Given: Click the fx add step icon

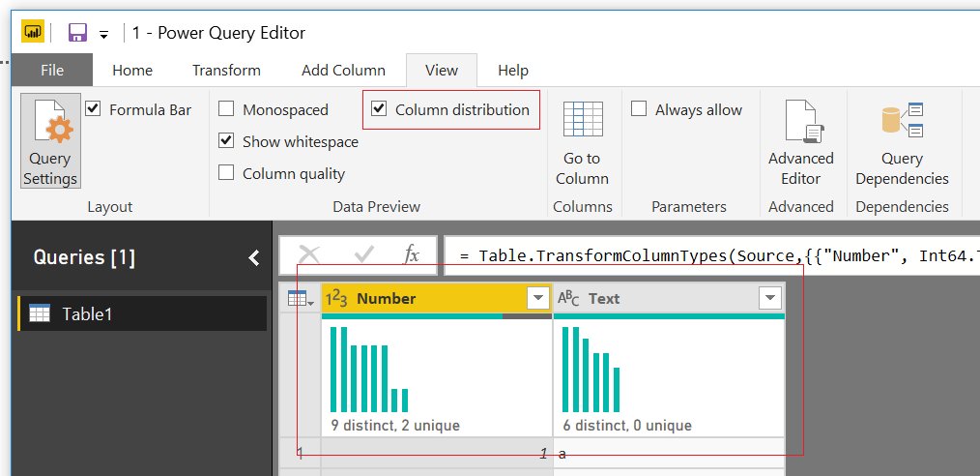Looking at the screenshot, I should [x=411, y=254].
